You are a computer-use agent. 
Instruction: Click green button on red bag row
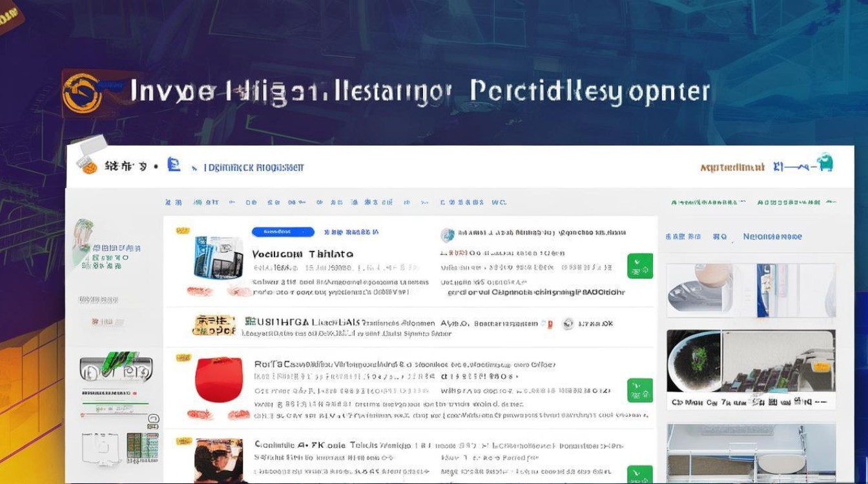click(640, 390)
